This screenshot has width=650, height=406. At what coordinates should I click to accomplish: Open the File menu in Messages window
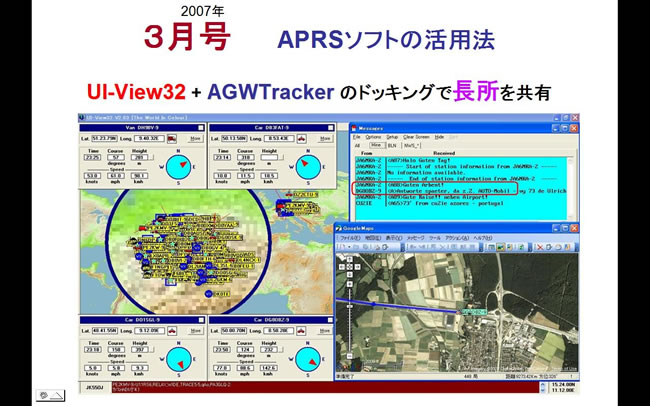(357, 137)
